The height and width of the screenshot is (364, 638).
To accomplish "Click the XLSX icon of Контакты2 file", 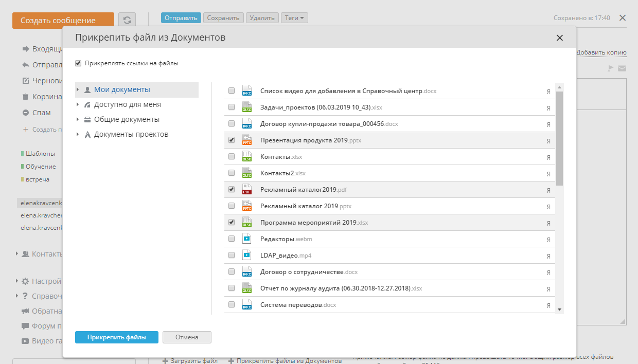I will 247,173.
